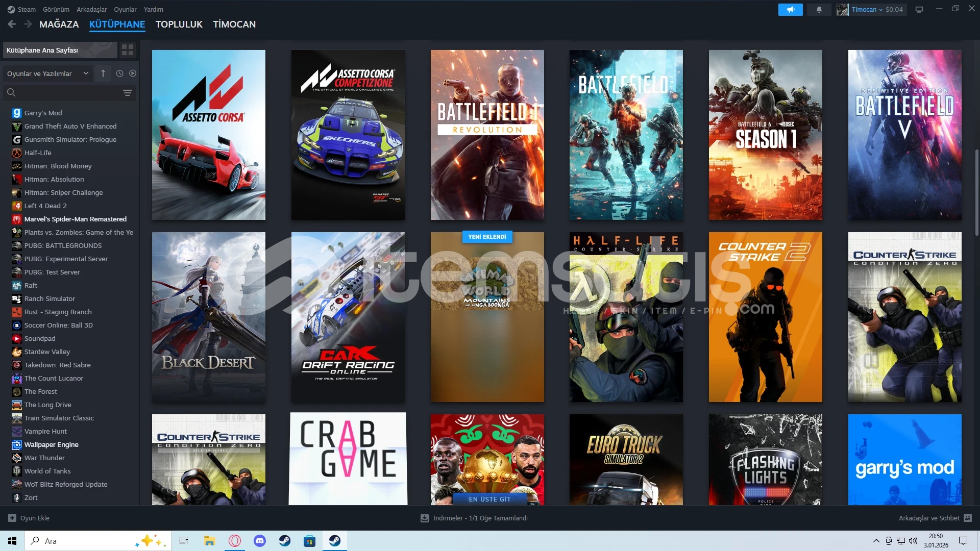
Task: Click the EN ÜSTE GİT button
Action: [x=489, y=499]
